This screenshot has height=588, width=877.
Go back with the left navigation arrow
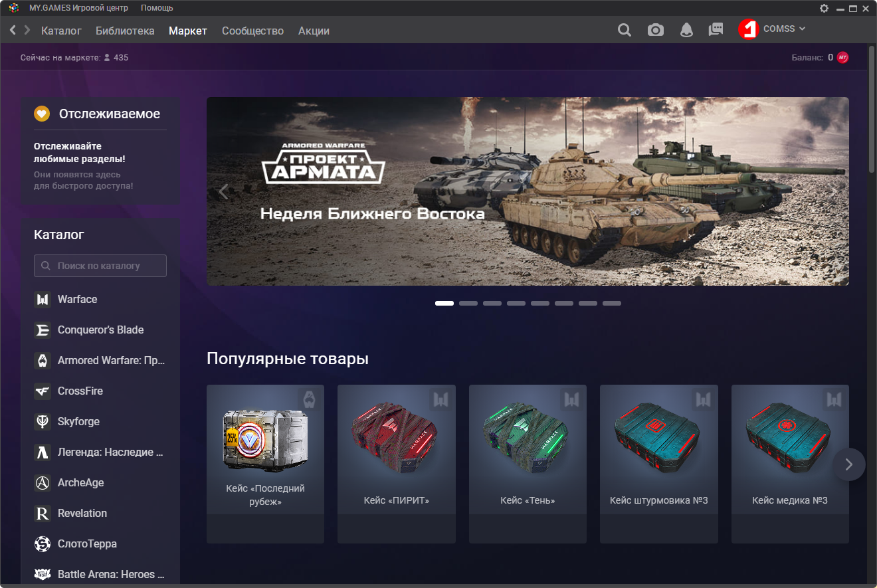tap(13, 30)
